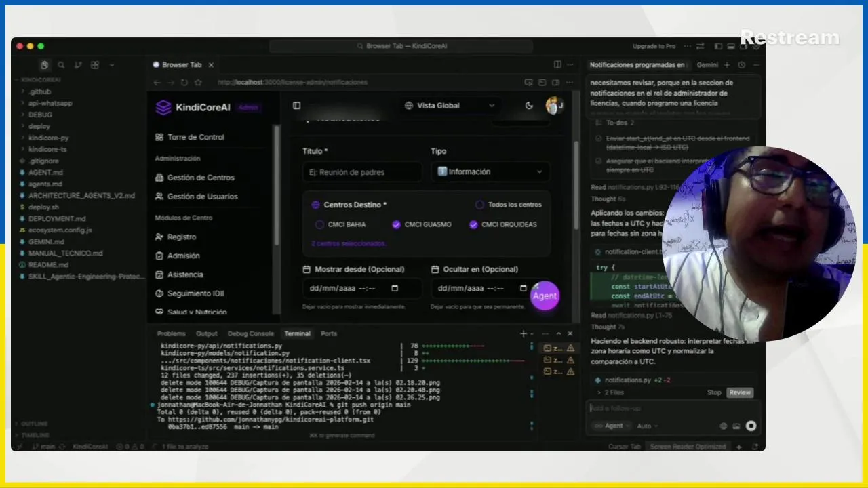Switch to the Terminal tab
Viewport: 868px width, 488px height.
click(297, 333)
